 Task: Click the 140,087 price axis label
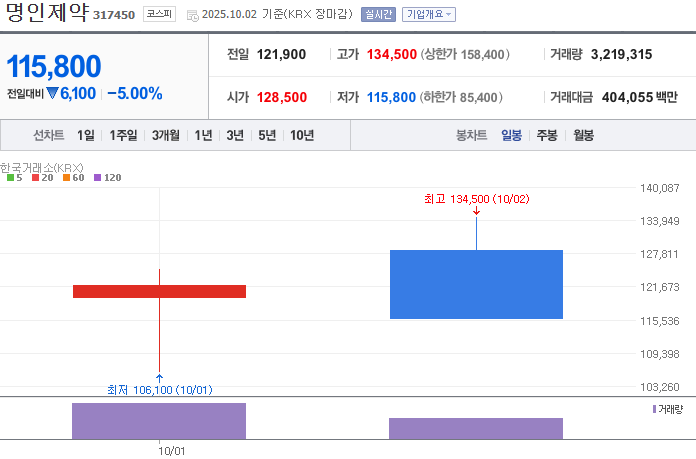[x=660, y=188]
